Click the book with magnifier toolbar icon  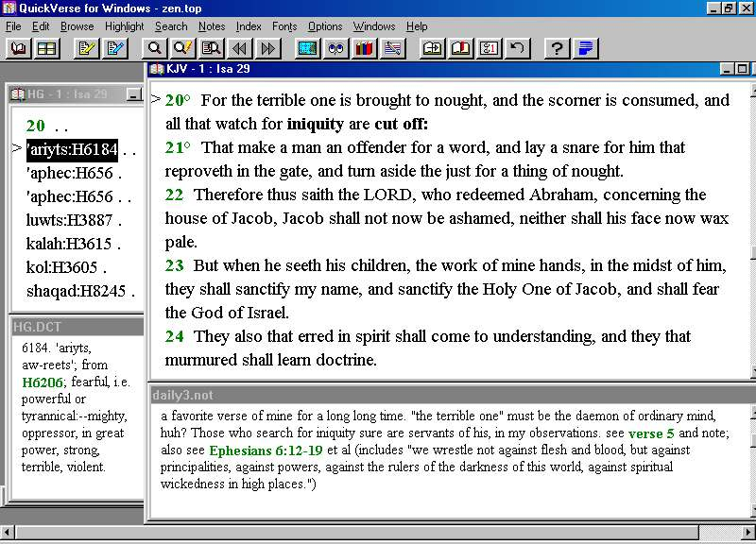tap(211, 48)
